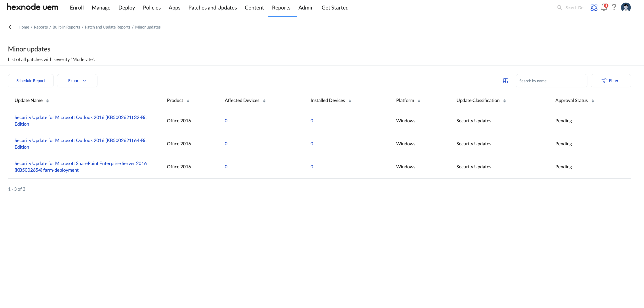Screen dimensions: 644x308
Task: Open SharePoint Enterprise Server KB5002654 update
Action: point(80,167)
